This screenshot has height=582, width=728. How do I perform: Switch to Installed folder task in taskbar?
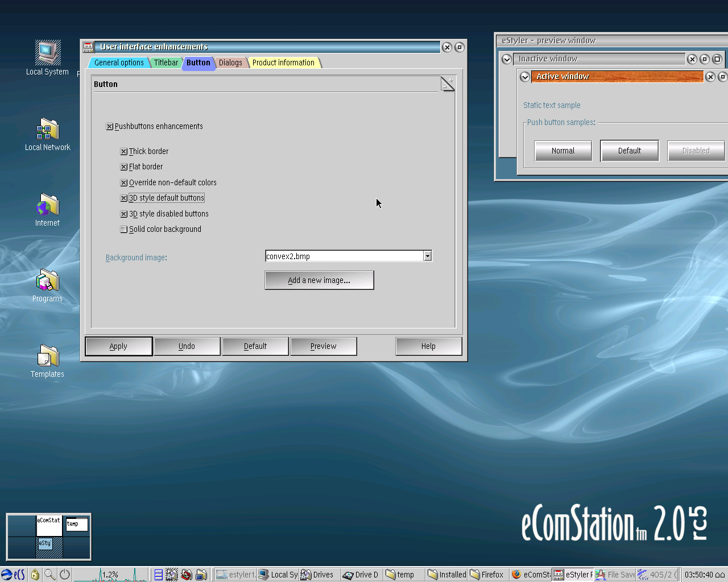(x=446, y=575)
